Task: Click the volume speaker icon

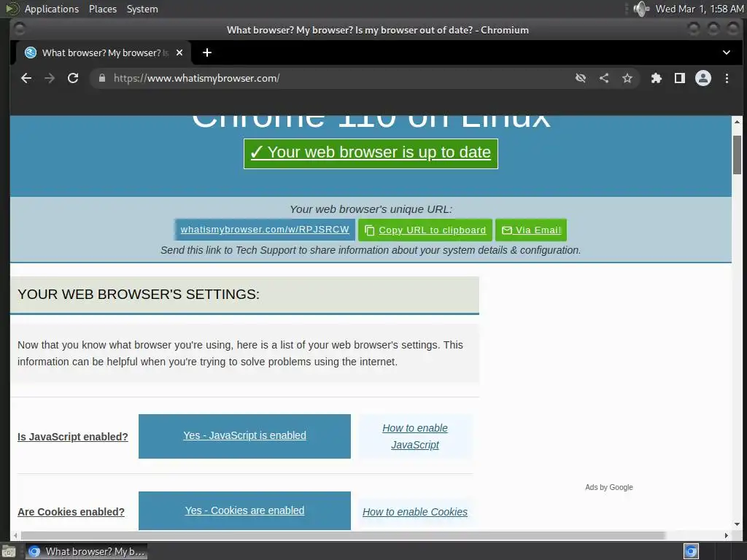Action: coord(642,9)
